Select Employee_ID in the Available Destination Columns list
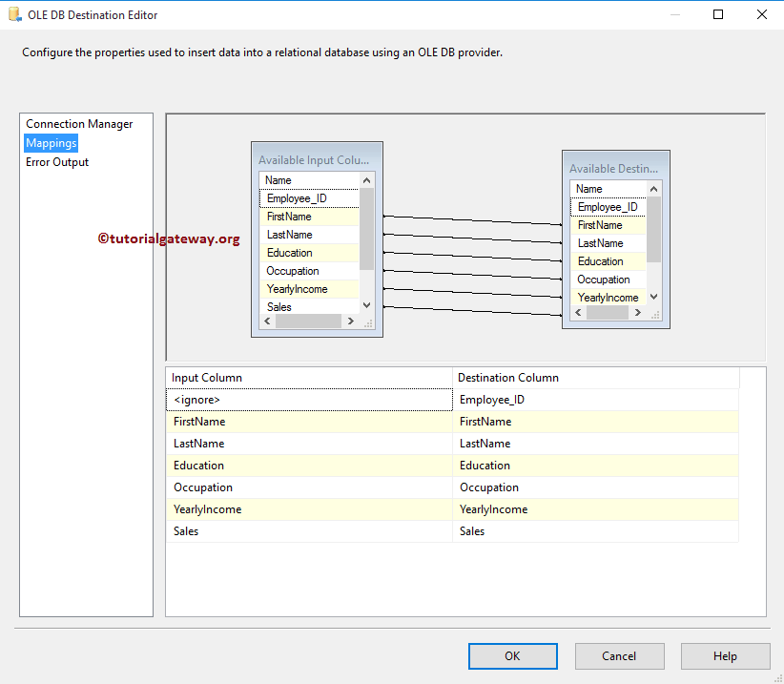784x684 pixels. tap(607, 206)
